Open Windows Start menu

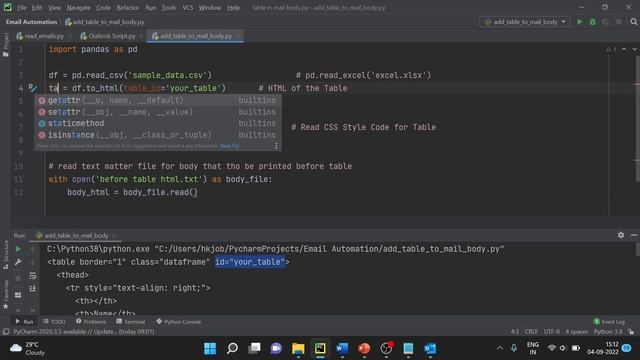pyautogui.click(x=210, y=348)
